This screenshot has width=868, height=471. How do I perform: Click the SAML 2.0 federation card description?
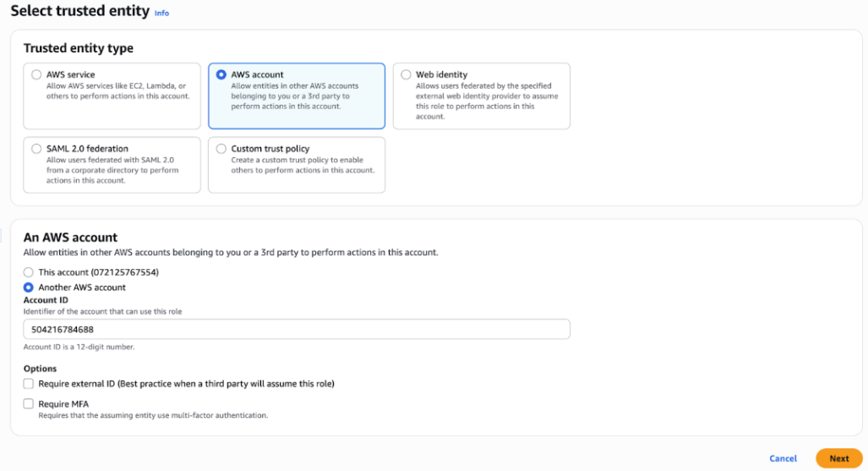pos(112,170)
